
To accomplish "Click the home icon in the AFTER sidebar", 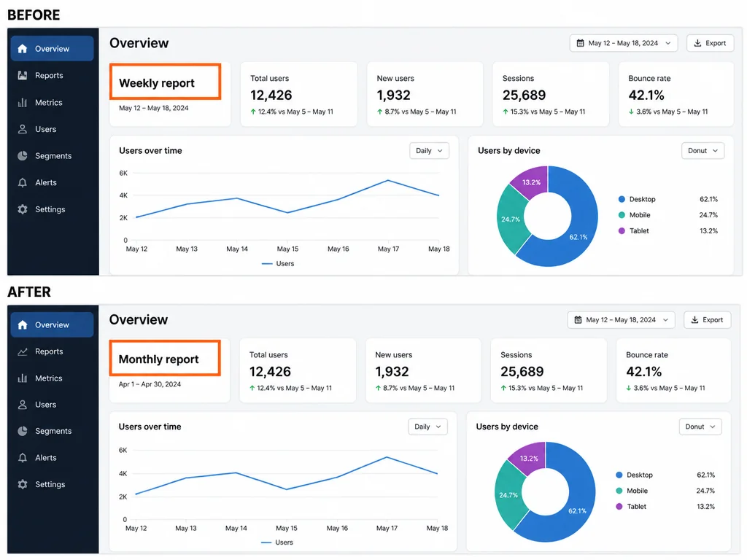I will (23, 324).
